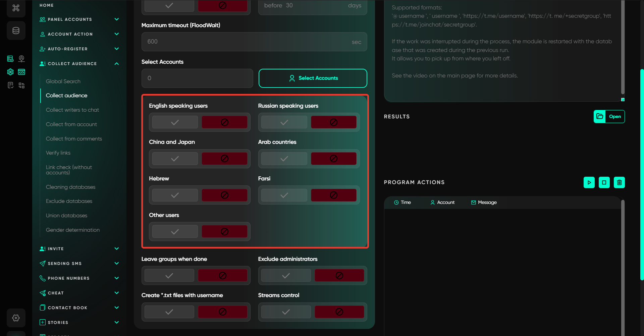Click the user profile icon in left rail

click(x=21, y=59)
